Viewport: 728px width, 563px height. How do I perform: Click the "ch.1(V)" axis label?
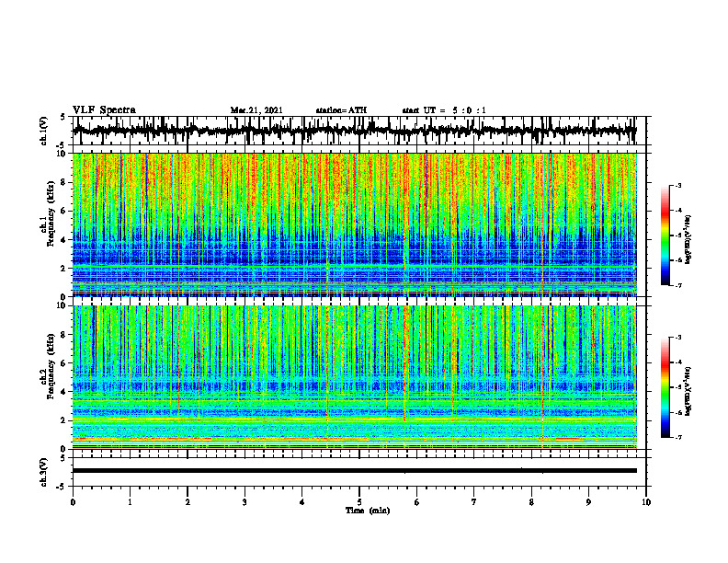pyautogui.click(x=44, y=131)
